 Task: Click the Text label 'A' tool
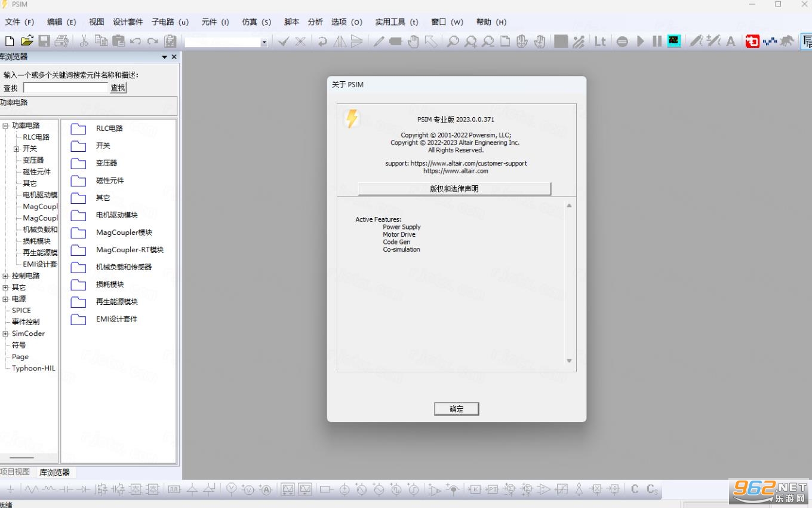[730, 41]
